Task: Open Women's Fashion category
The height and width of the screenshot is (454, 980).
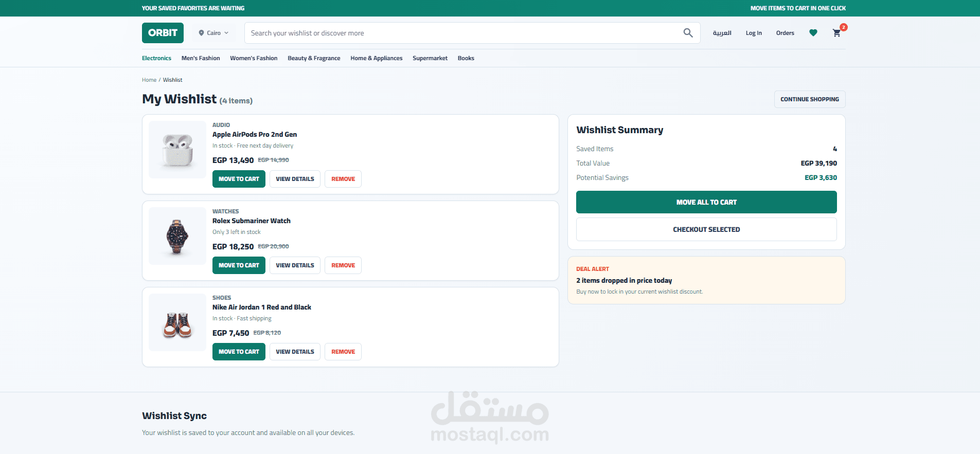Action: tap(254, 58)
